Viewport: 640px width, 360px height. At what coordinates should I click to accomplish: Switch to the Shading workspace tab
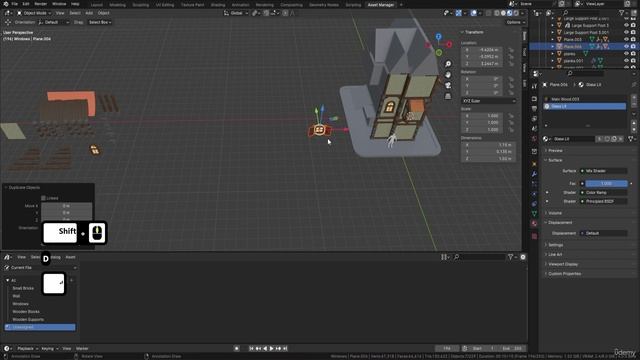[x=218, y=5]
